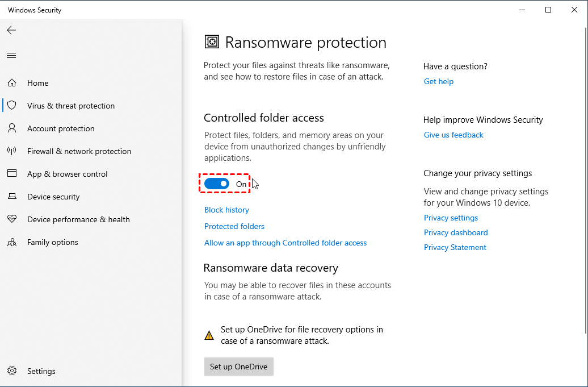Viewport: 588px width, 387px height.
Task: Select Give us feedback link
Action: pos(453,135)
